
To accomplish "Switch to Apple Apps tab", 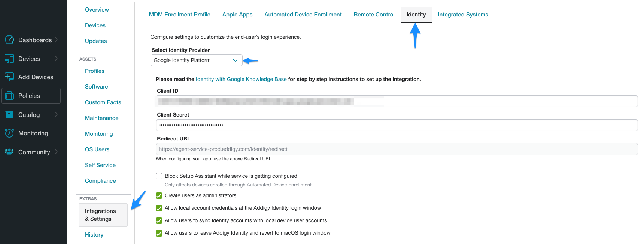I will point(237,15).
